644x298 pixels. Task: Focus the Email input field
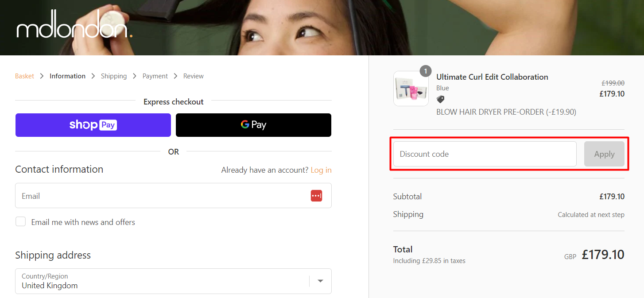[173, 196]
